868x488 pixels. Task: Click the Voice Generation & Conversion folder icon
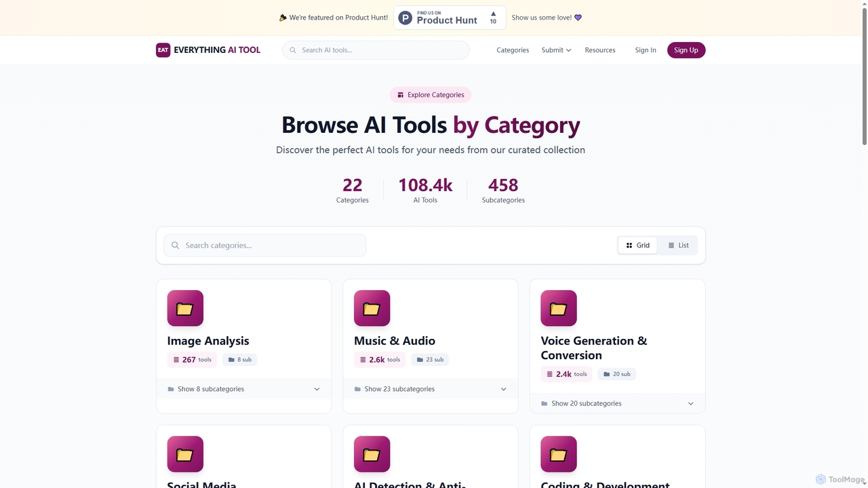[559, 308]
